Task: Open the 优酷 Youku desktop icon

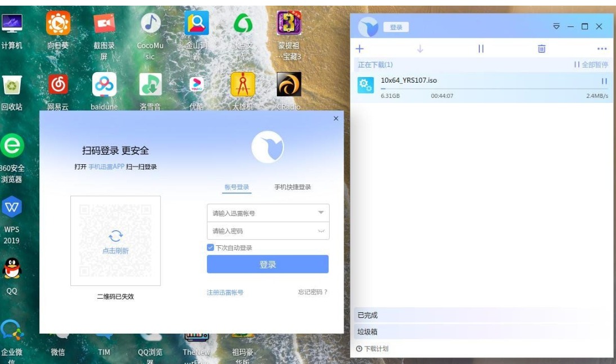Action: click(x=196, y=84)
